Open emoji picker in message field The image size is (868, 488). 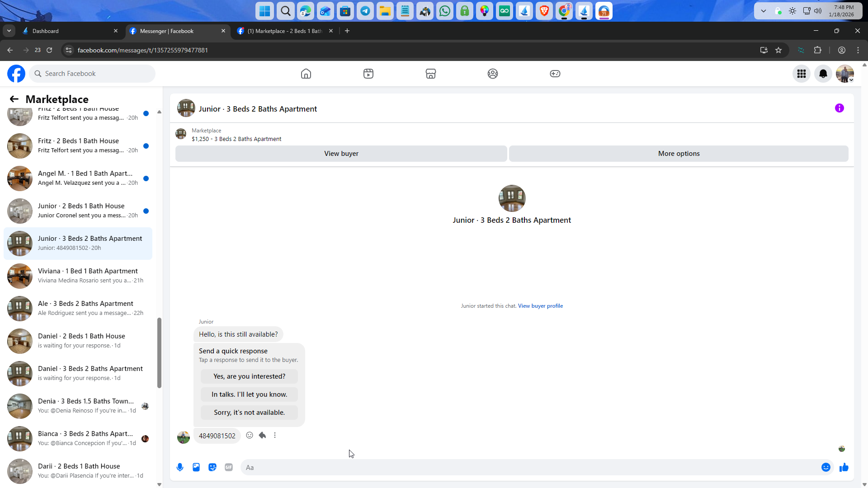pos(826,467)
